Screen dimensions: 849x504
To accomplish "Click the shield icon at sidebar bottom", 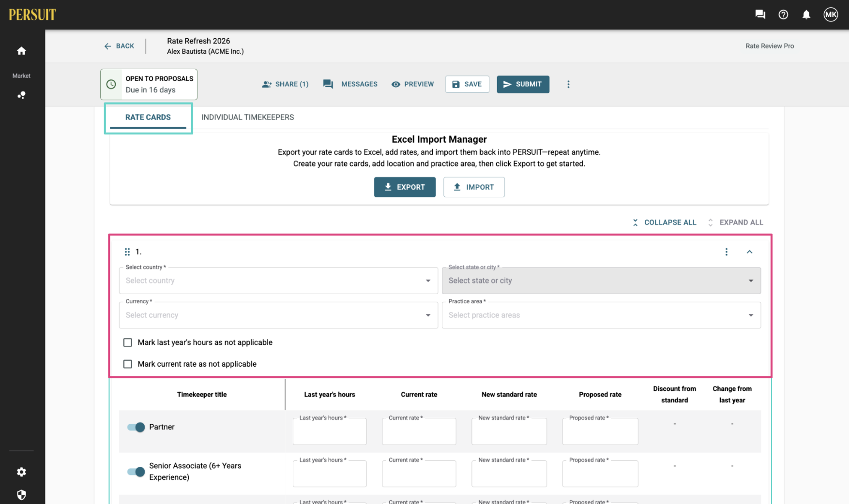I will 21,494.
